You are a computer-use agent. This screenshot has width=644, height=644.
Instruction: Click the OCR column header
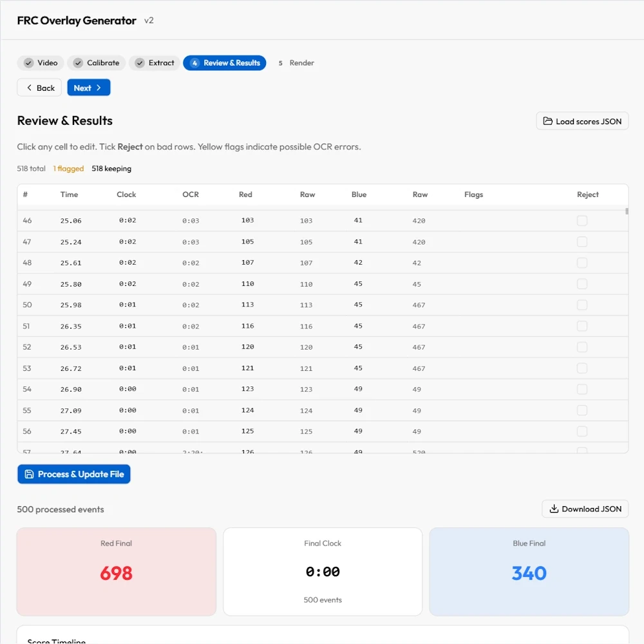tap(191, 194)
